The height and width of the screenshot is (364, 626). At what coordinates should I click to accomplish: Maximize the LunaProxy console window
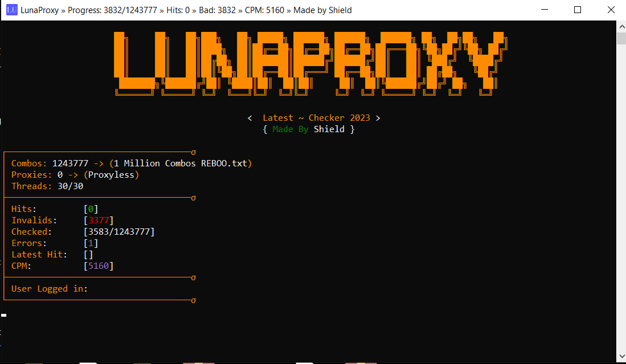coord(577,10)
